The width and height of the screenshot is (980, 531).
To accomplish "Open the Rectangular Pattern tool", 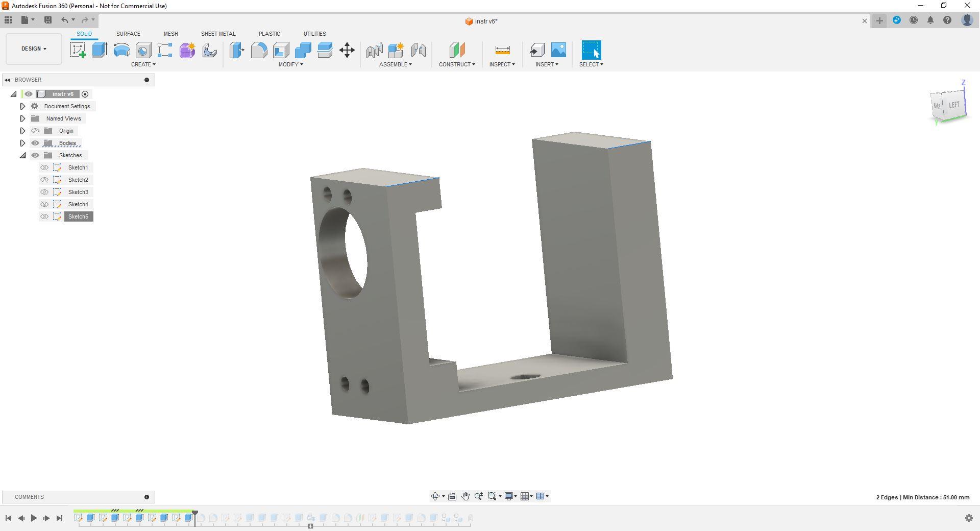I will (165, 50).
